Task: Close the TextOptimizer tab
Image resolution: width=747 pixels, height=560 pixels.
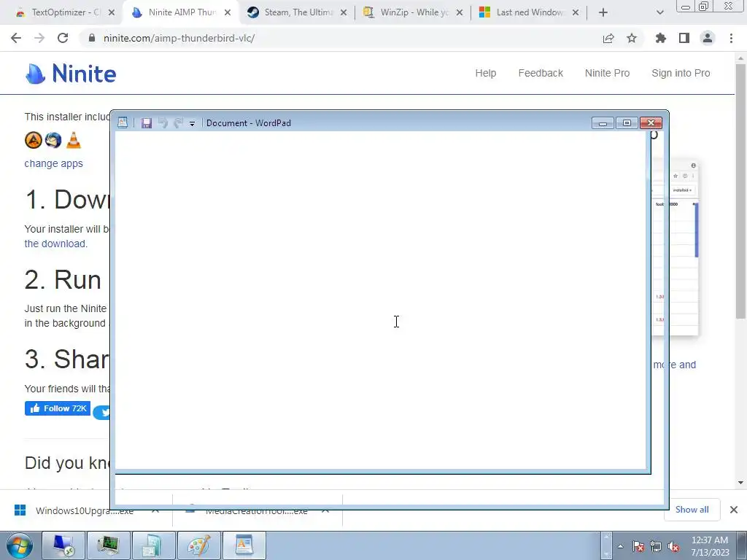Action: [x=112, y=12]
